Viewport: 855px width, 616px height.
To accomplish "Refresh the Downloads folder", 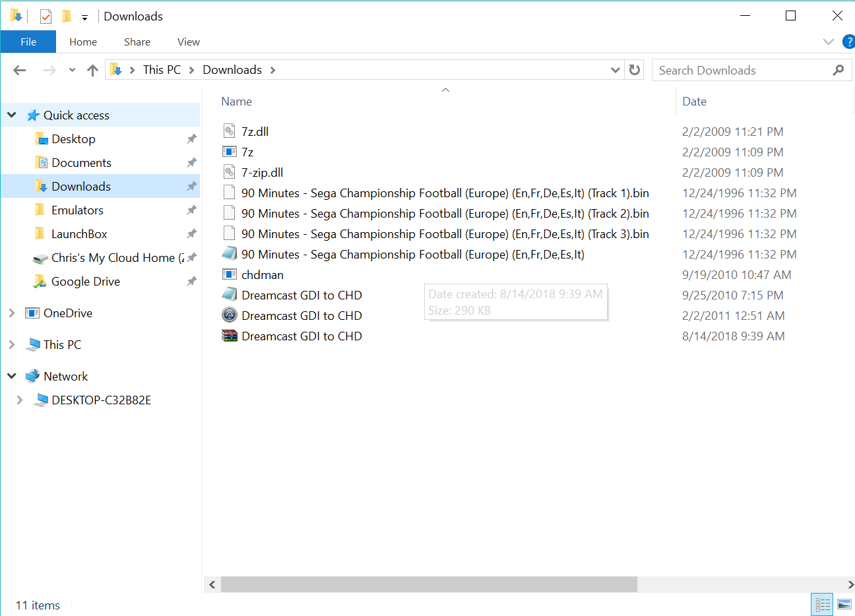I will click(635, 70).
